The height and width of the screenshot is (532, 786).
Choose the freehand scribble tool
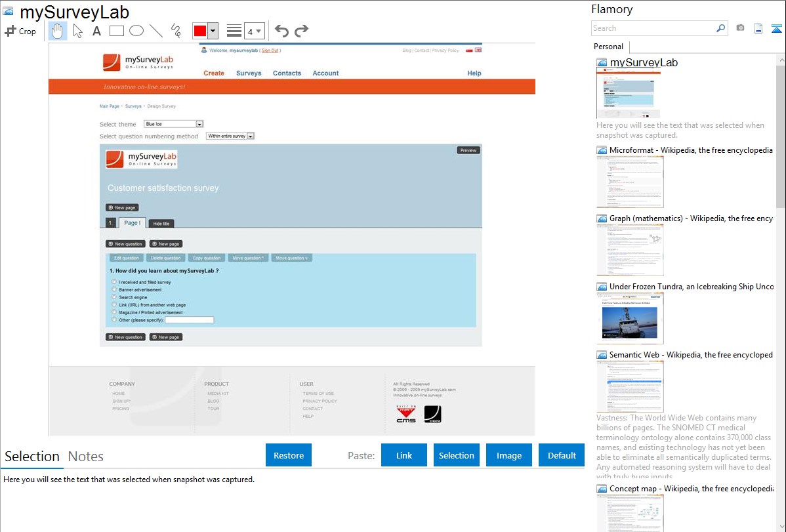(x=176, y=31)
